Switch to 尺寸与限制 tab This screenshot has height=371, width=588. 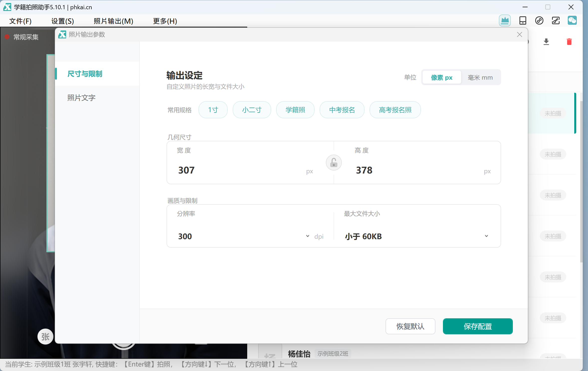97,74
